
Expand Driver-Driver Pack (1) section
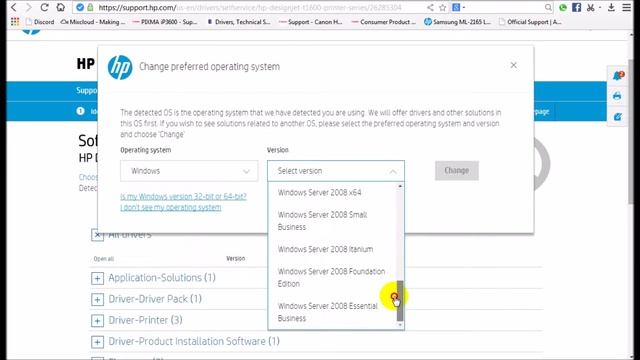pyautogui.click(x=97, y=300)
